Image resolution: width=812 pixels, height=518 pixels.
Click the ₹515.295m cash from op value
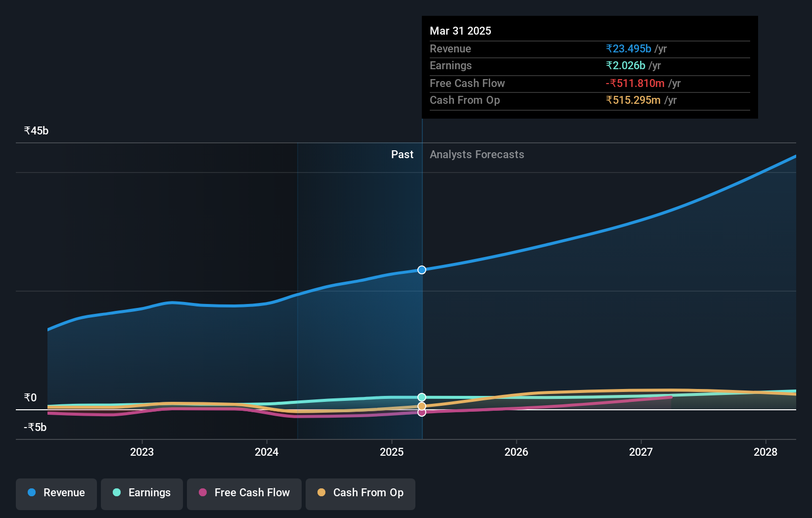633,100
